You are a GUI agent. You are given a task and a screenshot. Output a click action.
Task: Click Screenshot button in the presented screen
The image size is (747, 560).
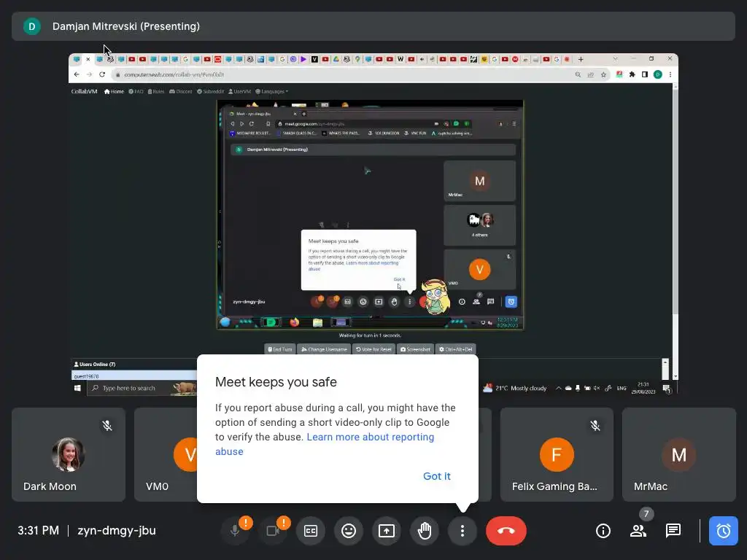[x=415, y=349]
